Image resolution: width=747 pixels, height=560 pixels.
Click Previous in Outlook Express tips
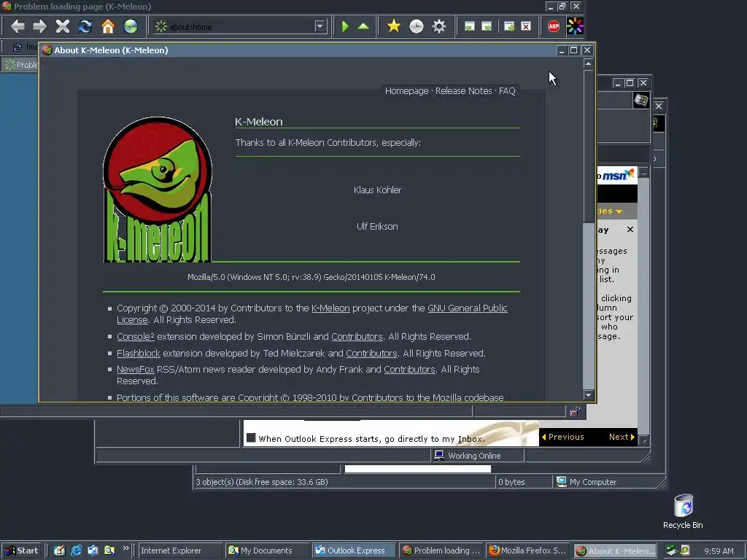(562, 437)
